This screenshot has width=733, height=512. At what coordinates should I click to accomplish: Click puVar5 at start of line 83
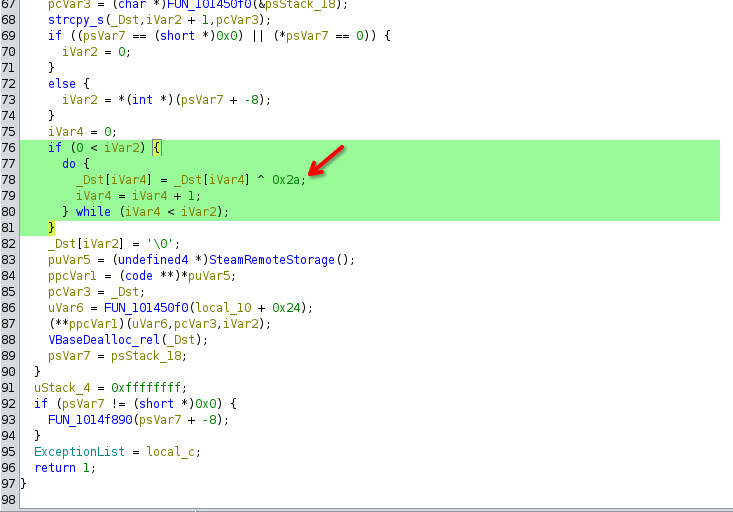[x=69, y=260]
